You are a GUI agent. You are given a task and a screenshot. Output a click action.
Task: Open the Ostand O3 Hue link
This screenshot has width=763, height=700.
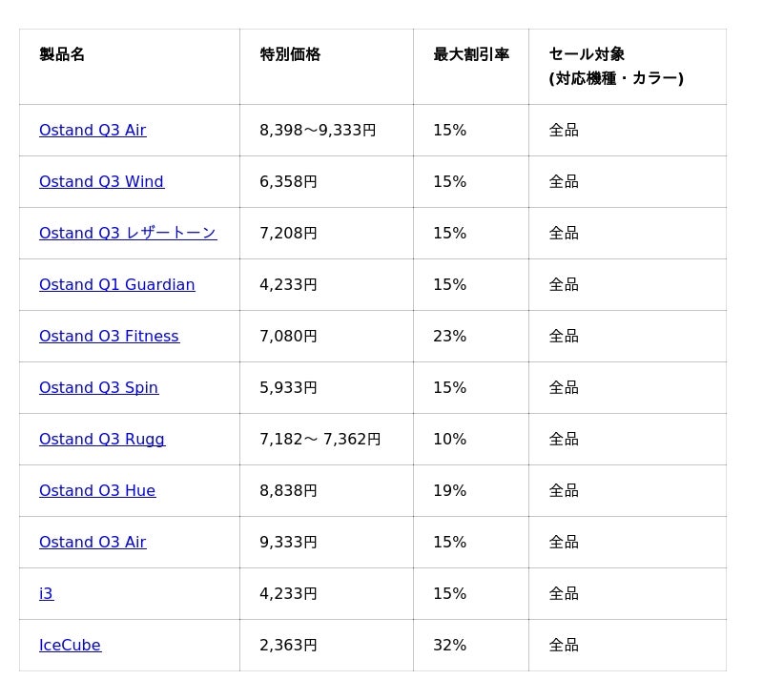coord(97,491)
